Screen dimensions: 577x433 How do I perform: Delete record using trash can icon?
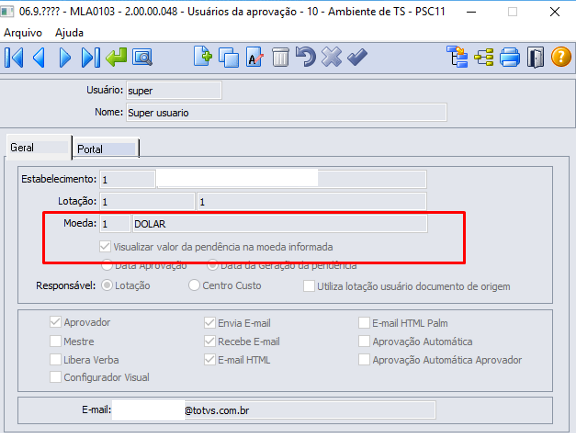280,57
